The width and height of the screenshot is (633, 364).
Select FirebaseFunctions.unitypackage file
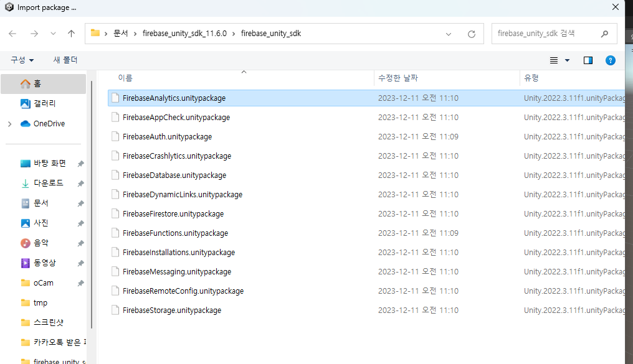[x=175, y=233]
